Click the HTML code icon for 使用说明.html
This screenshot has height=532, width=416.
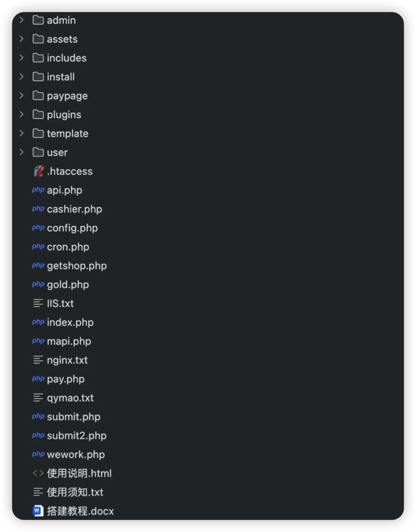tap(38, 473)
